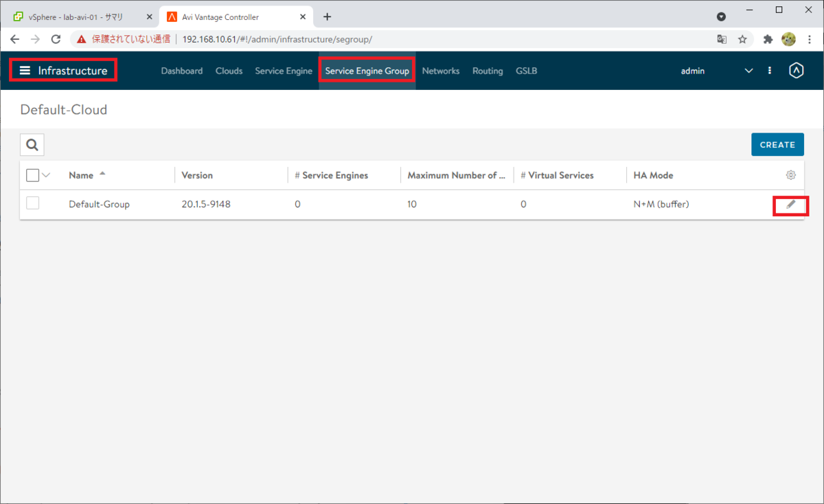Click the # Service Engines column header
The width and height of the screenshot is (824, 504).
click(331, 175)
